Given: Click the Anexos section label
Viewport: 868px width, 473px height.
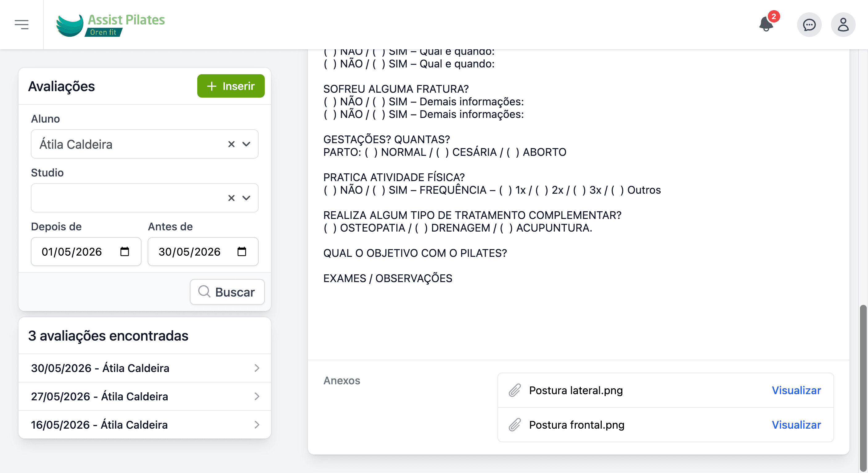Looking at the screenshot, I should pyautogui.click(x=342, y=380).
